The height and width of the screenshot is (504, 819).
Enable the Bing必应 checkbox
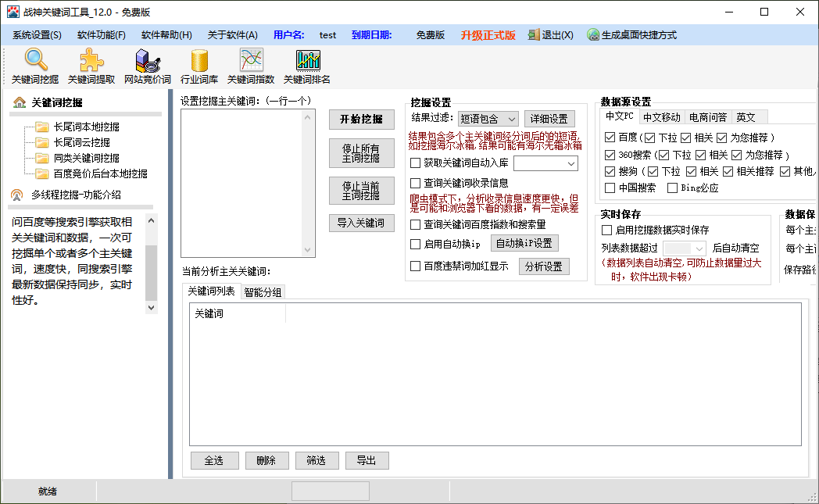coord(672,188)
